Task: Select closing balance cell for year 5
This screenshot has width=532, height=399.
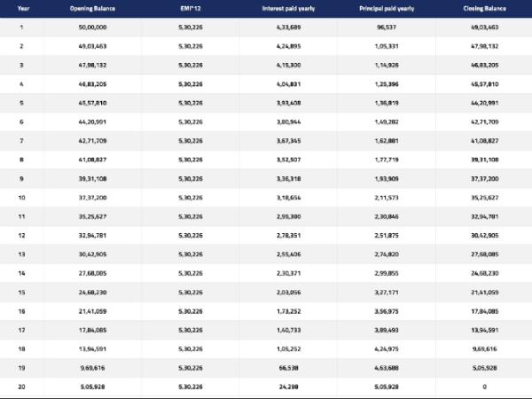Action: [486, 103]
